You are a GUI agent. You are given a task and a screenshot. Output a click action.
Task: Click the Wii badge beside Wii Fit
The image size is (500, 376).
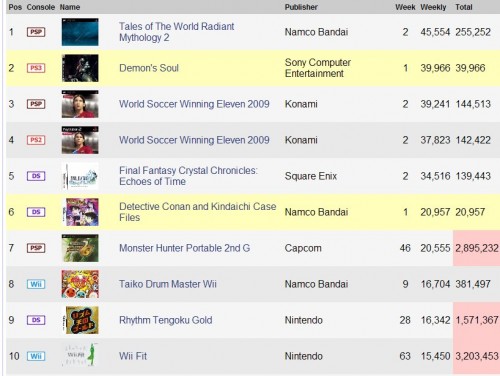coord(36,356)
